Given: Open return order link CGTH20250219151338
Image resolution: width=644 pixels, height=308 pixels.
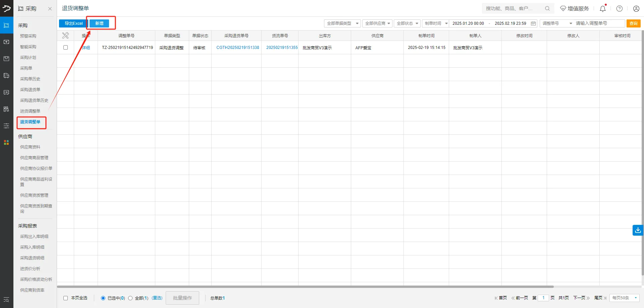Looking at the screenshot, I should (237, 48).
